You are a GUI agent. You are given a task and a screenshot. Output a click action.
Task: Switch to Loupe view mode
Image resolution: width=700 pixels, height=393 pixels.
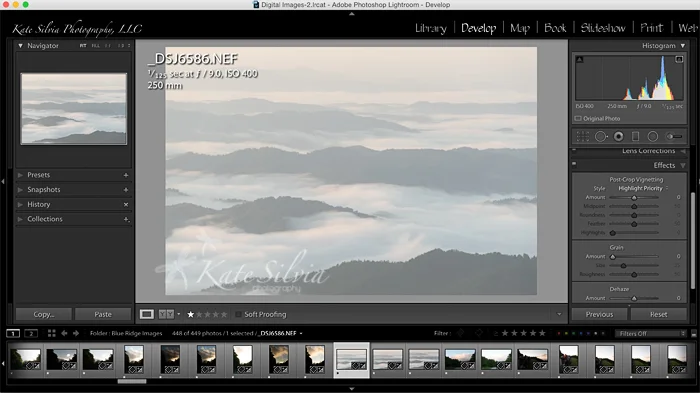146,314
